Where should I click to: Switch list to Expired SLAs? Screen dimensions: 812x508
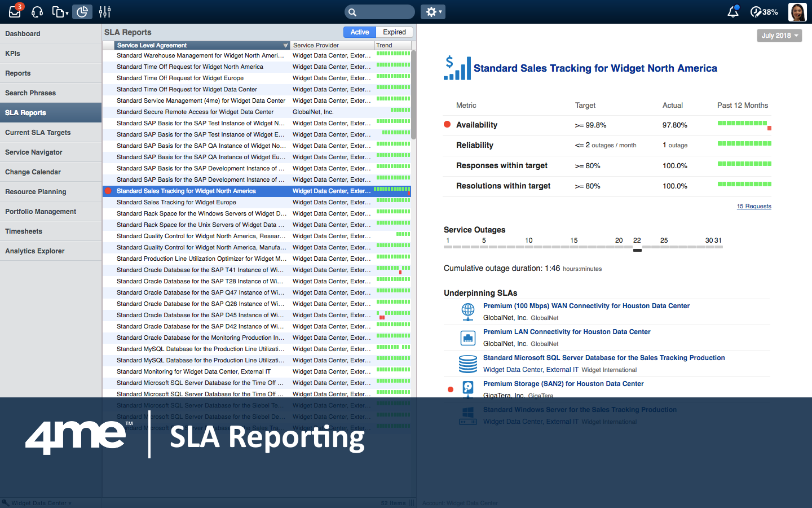point(394,32)
